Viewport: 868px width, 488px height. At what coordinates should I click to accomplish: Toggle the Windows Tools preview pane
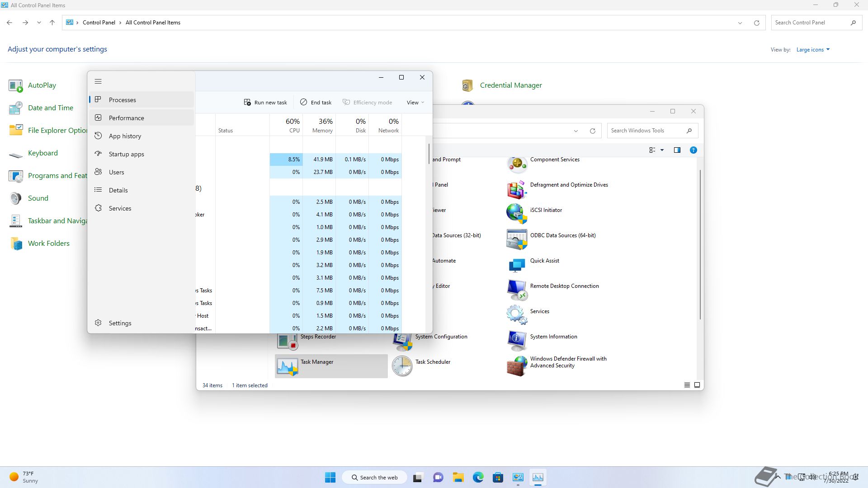point(677,150)
